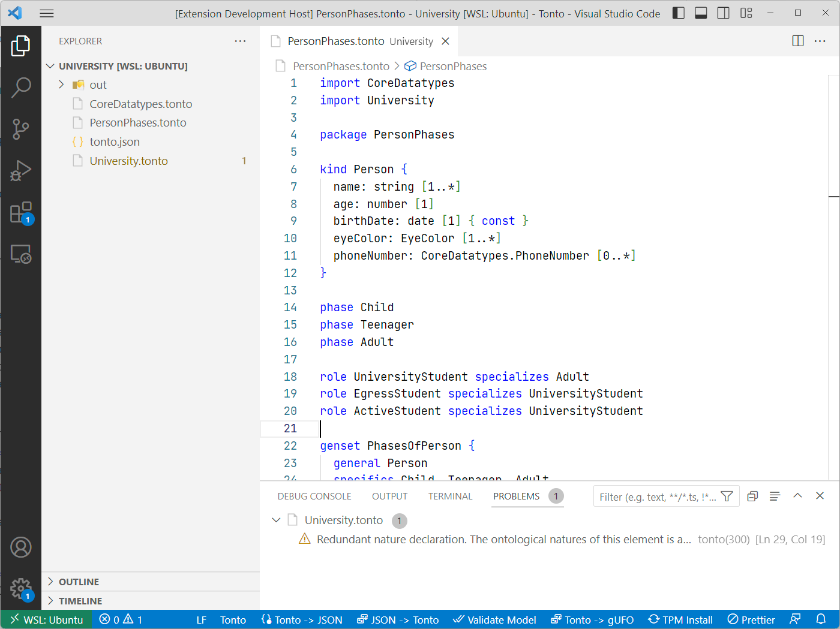Screen dimensions: 840x629
Task: Switch to the DEBUG CONSOLE panel tab
Action: (314, 496)
